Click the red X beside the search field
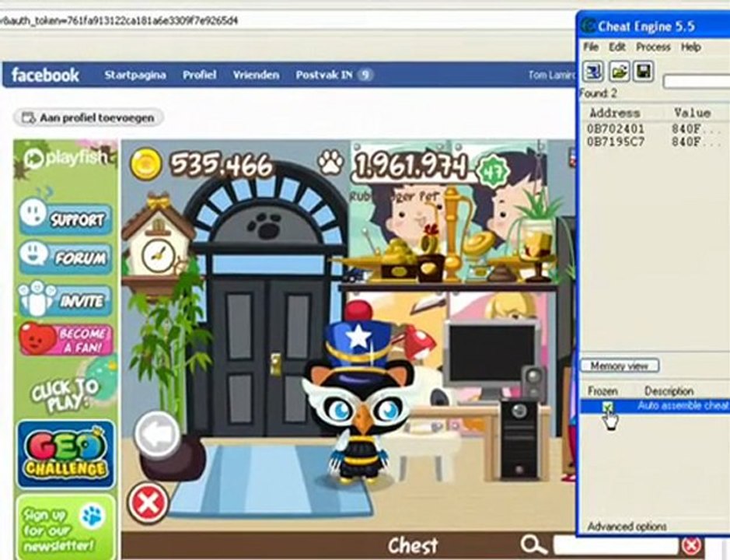Viewport: 730px width, 560px height. [x=692, y=545]
